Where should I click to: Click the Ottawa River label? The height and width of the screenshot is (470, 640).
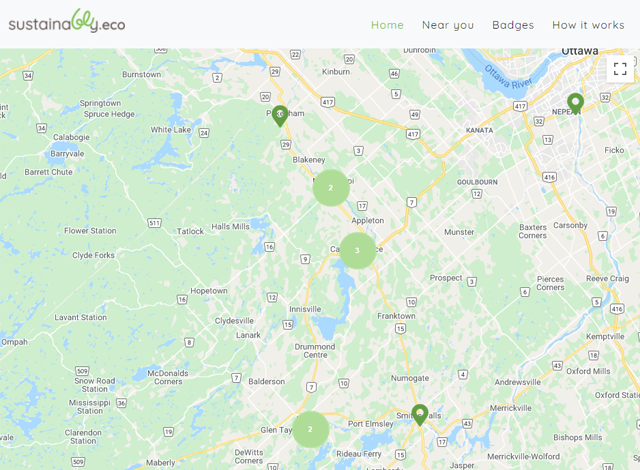click(x=509, y=76)
